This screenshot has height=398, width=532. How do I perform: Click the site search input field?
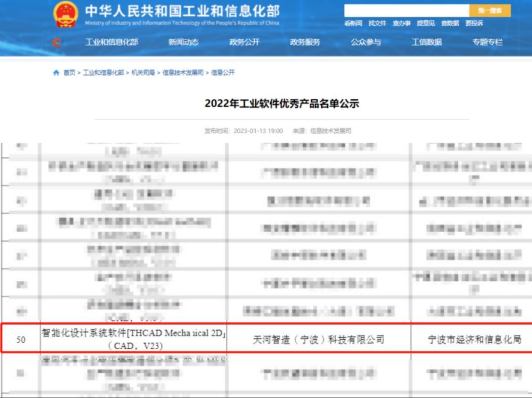[x=407, y=10]
